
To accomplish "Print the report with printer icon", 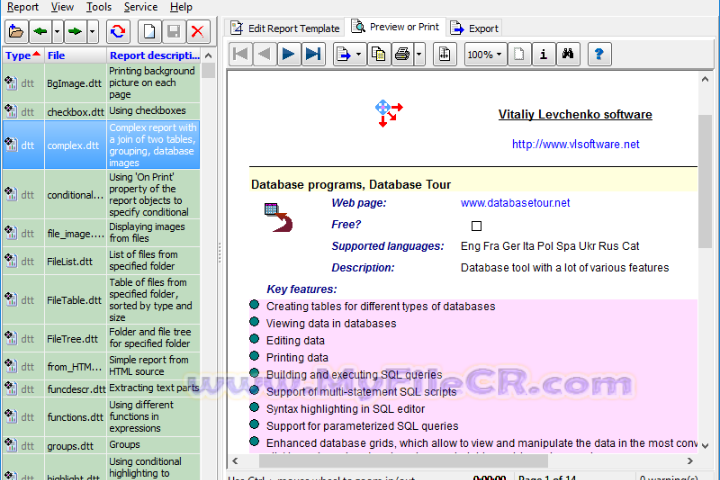I will (402, 54).
